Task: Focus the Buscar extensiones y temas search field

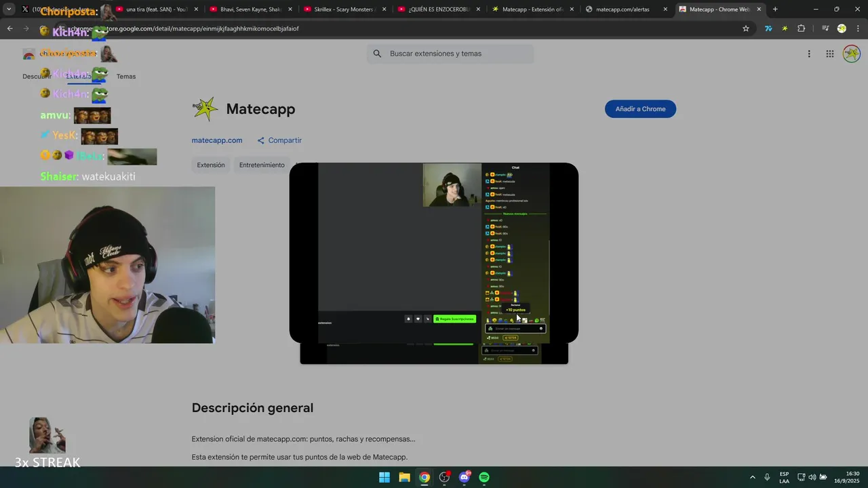Action: tap(450, 54)
